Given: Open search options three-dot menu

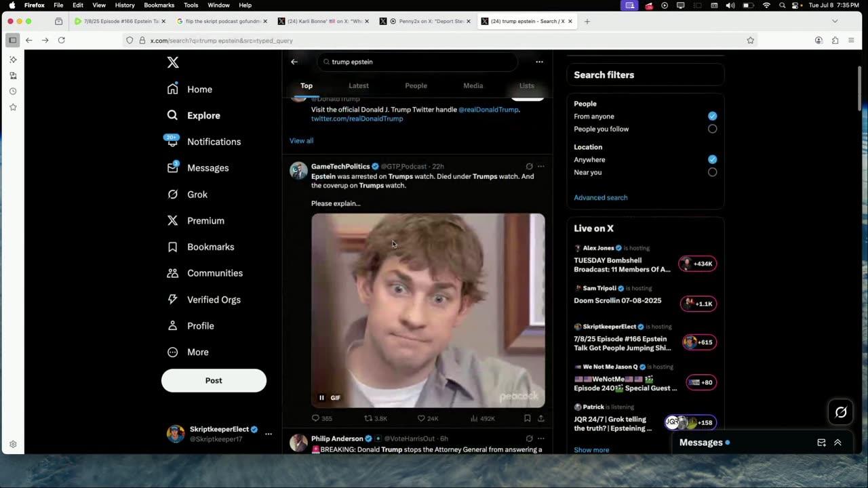Looking at the screenshot, I should 539,62.
